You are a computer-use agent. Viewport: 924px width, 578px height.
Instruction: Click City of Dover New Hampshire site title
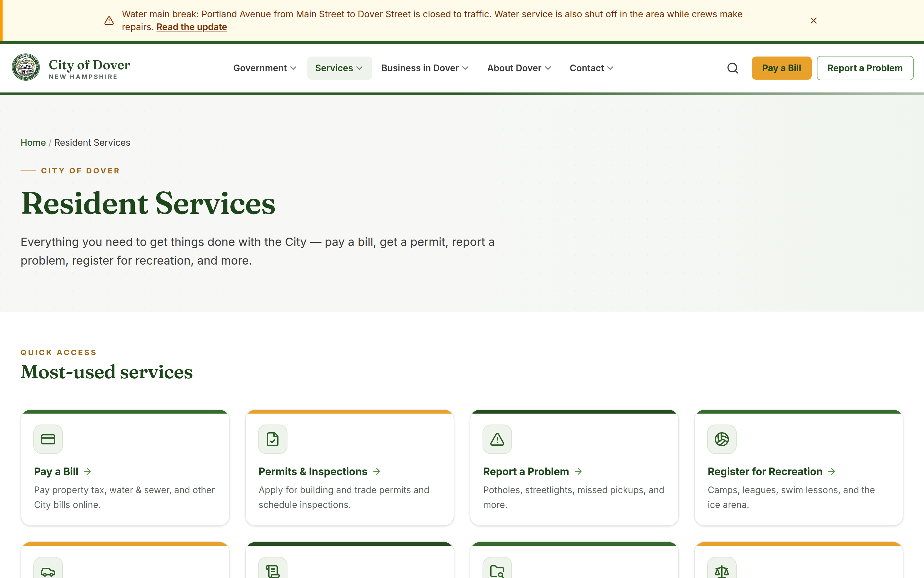(89, 68)
